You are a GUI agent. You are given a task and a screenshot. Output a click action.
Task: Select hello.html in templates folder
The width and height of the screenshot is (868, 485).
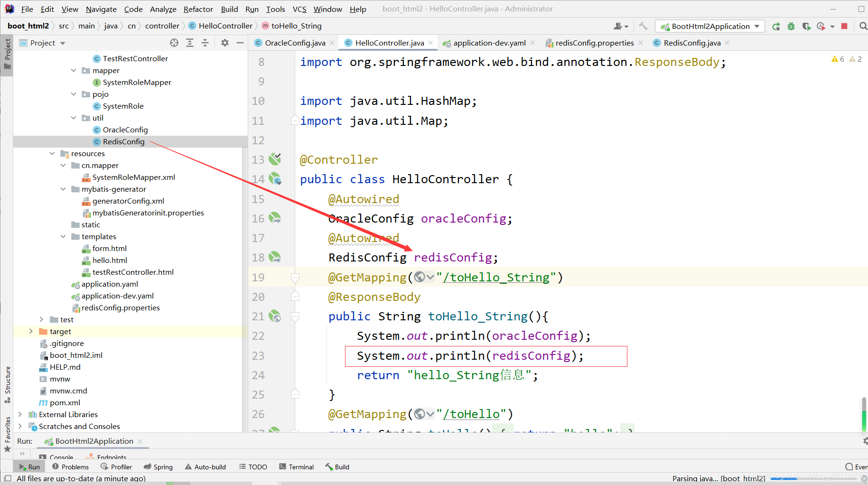[110, 260]
